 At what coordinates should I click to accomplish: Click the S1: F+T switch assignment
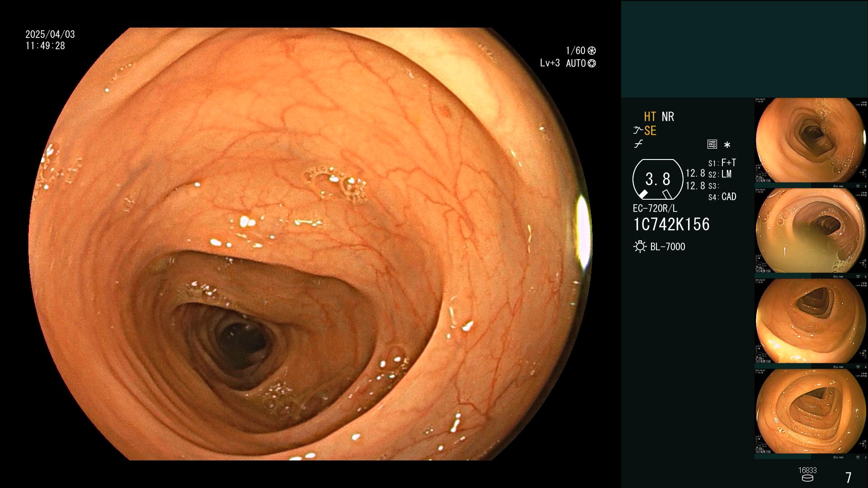pyautogui.click(x=722, y=163)
